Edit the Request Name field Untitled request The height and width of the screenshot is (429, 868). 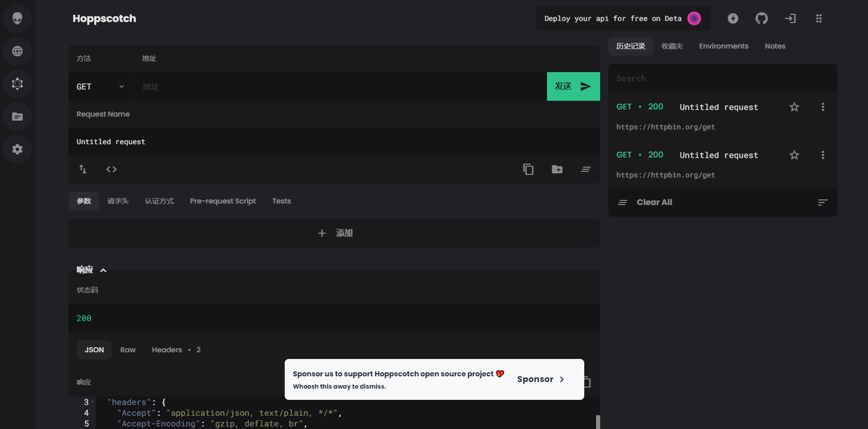tap(334, 142)
